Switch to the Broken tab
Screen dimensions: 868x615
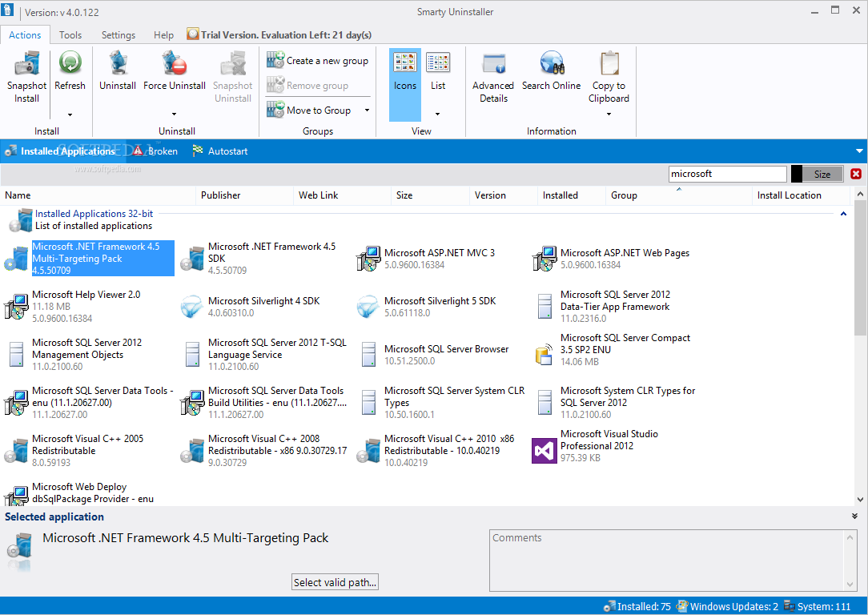[x=156, y=151]
